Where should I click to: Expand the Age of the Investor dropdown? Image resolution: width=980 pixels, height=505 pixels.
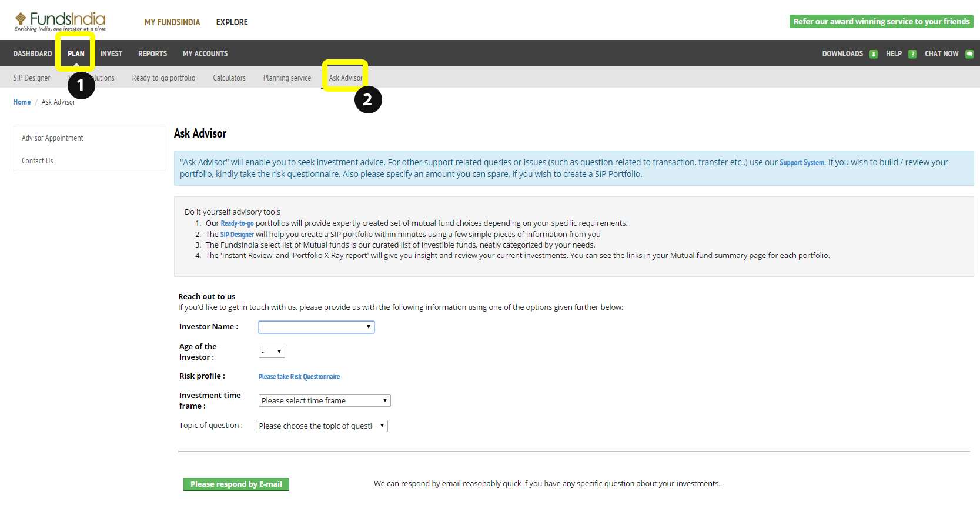click(272, 352)
